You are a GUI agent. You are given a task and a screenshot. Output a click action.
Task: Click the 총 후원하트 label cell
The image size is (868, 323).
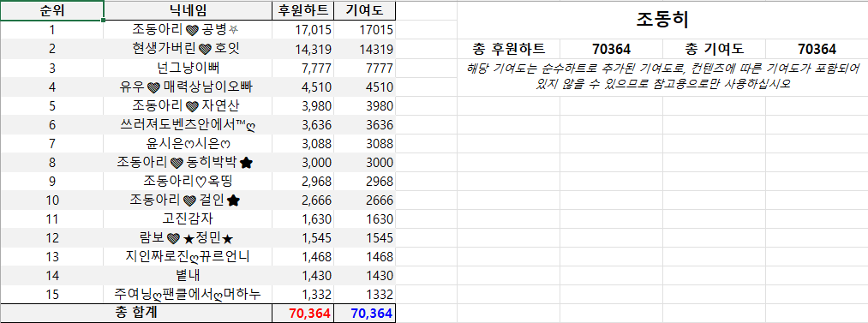coord(508,49)
